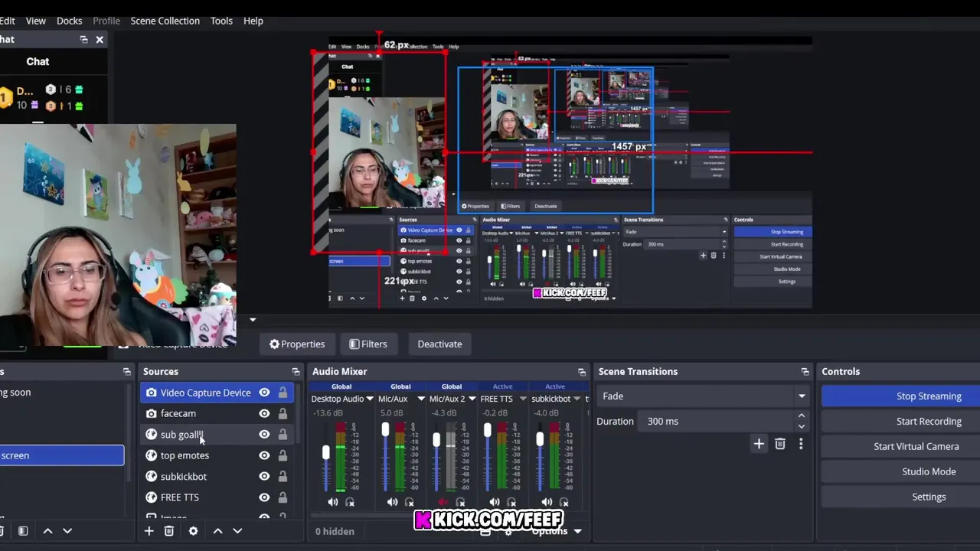This screenshot has width=980, height=551.
Task: Toggle Desktop Audio monitoring headphone icon
Action: pyautogui.click(x=350, y=502)
